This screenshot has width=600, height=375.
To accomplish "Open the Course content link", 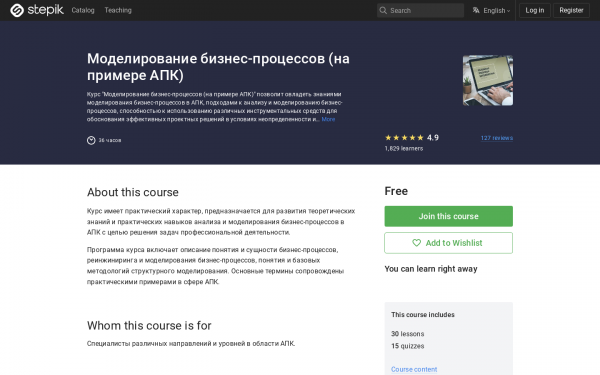I will pos(414,369).
